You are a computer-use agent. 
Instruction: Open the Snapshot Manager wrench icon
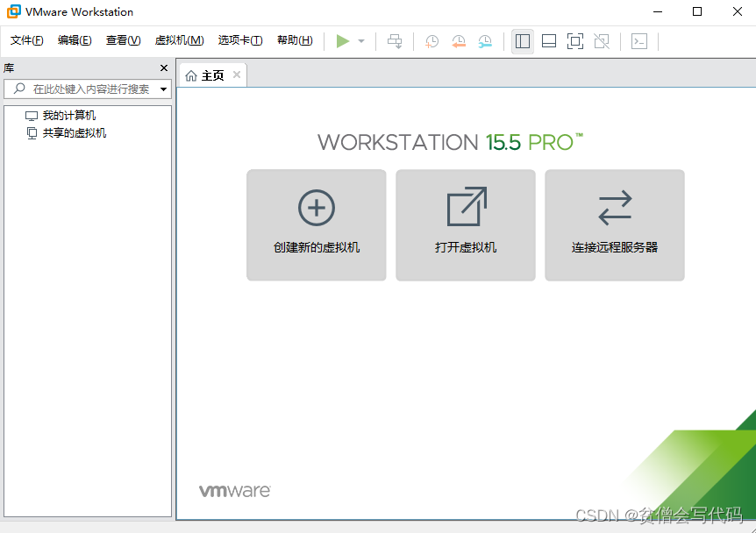(485, 41)
